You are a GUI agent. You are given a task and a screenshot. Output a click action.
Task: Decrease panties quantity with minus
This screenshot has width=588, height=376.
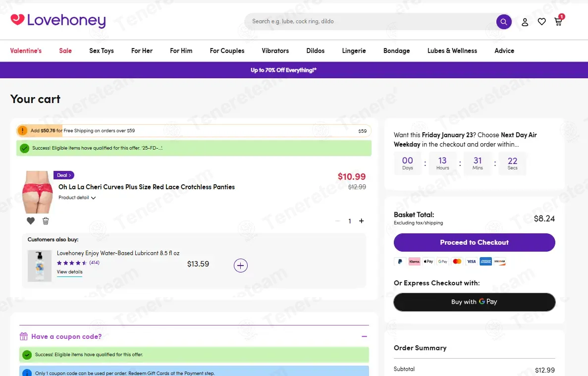tap(337, 221)
